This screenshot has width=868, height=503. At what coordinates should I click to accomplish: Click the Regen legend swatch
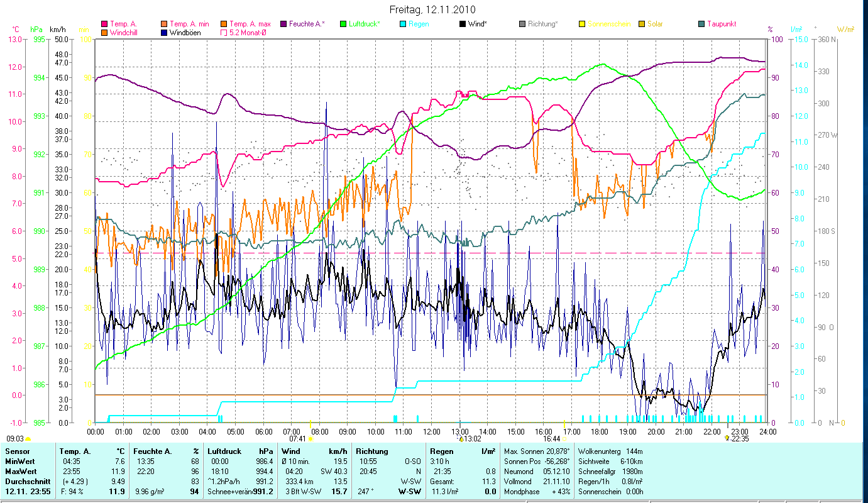402,24
